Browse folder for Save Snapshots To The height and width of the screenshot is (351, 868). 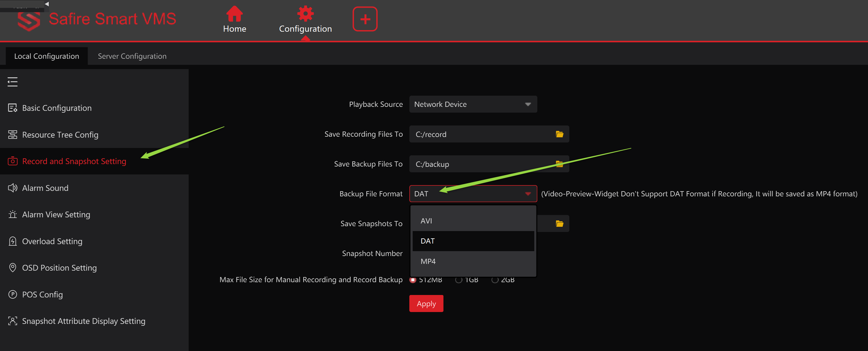559,224
